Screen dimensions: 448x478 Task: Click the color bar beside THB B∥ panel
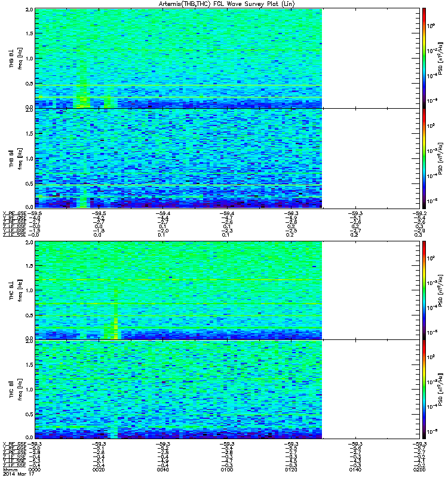[x=424, y=158]
